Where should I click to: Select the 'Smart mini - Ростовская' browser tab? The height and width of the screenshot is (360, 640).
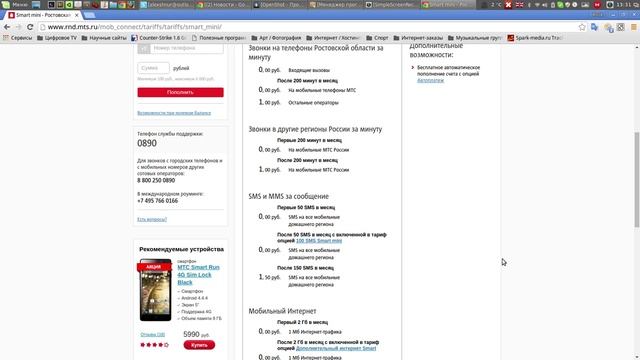43,15
